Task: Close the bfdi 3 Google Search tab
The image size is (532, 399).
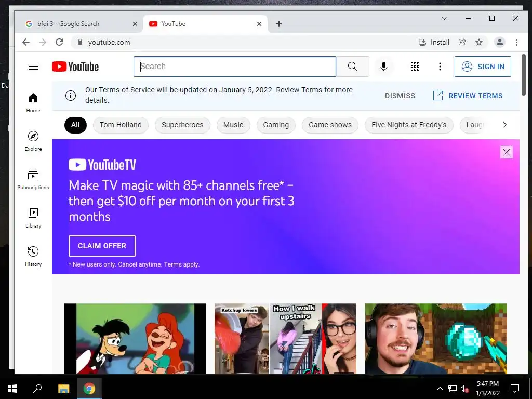Action: (135, 24)
